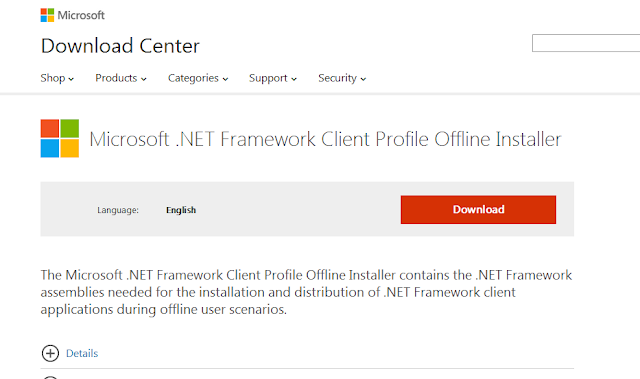Select the English language value
Viewport: 640px width, 379px height.
[x=181, y=210]
